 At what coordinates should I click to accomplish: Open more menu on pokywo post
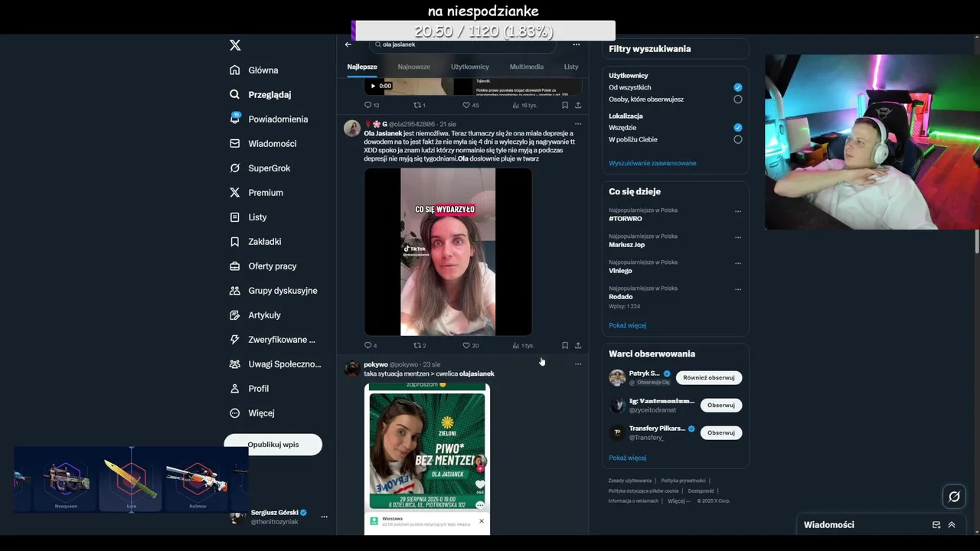pos(578,364)
